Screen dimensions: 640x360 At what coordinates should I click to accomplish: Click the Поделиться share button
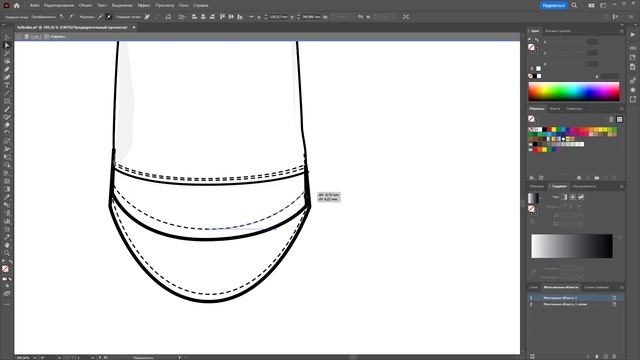pyautogui.click(x=553, y=6)
